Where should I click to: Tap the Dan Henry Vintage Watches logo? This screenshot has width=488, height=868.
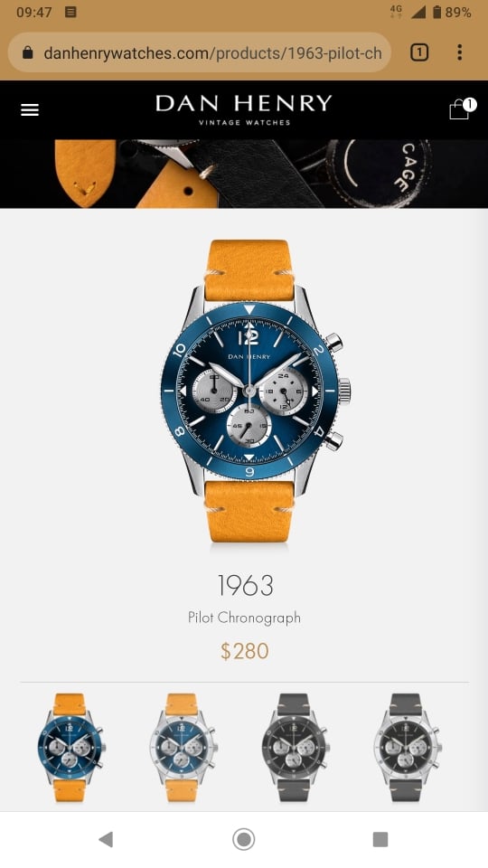[x=244, y=109]
